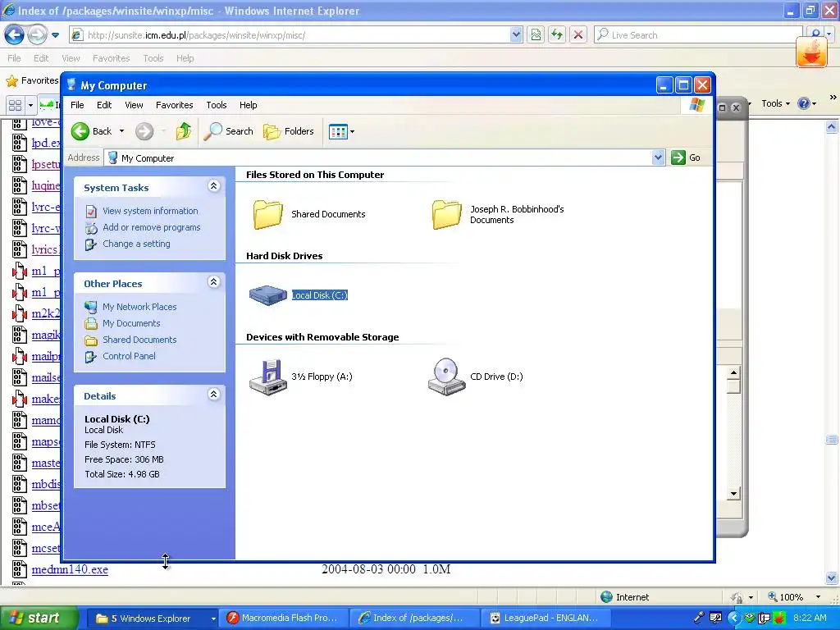Image resolution: width=840 pixels, height=630 pixels.
Task: Open the Search tool in My Computer
Action: point(229,131)
